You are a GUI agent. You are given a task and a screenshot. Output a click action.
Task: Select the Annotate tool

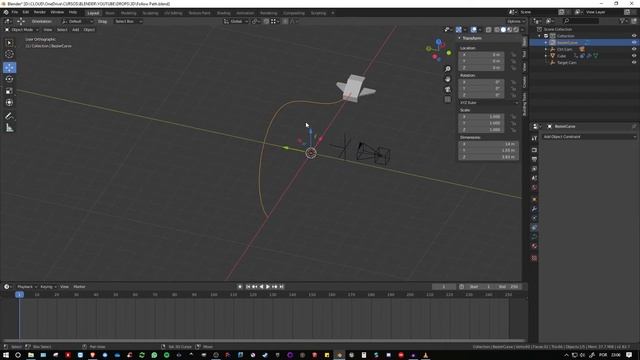point(9,116)
